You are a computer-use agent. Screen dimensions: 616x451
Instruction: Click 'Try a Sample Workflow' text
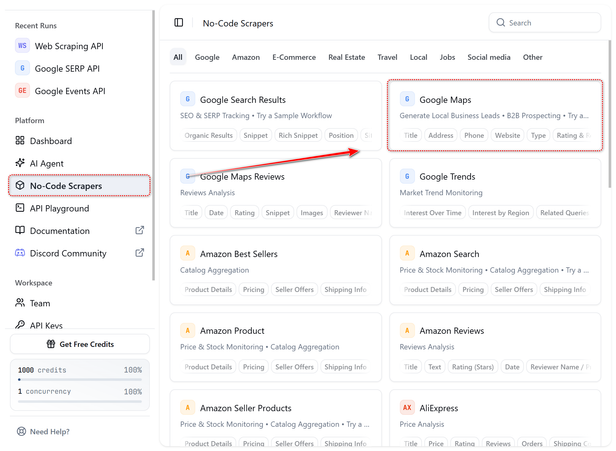[294, 116]
